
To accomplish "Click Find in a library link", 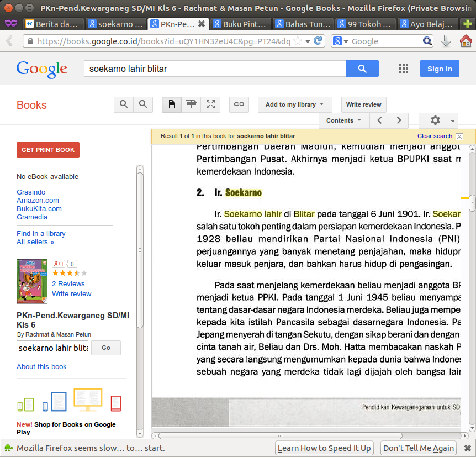I will 41,233.
